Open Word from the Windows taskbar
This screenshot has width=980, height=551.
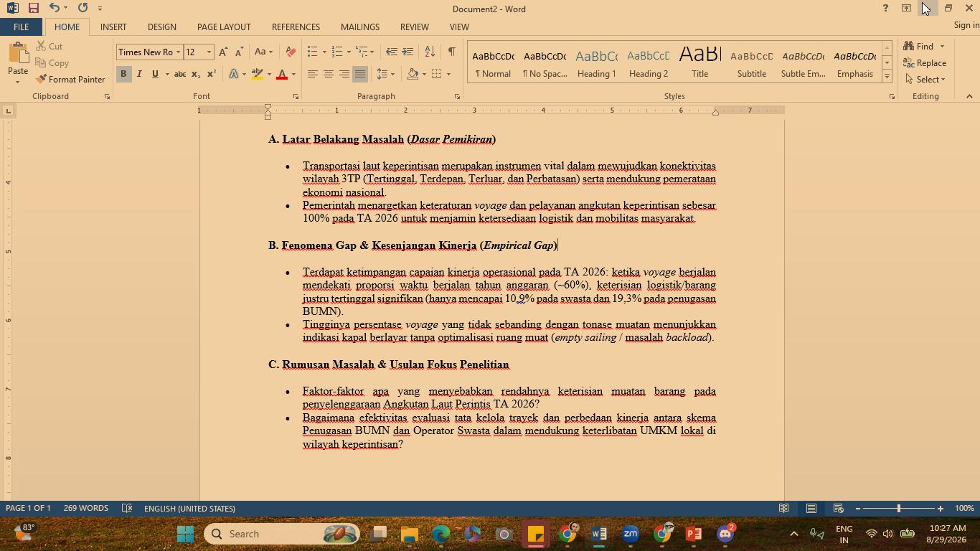tap(599, 534)
